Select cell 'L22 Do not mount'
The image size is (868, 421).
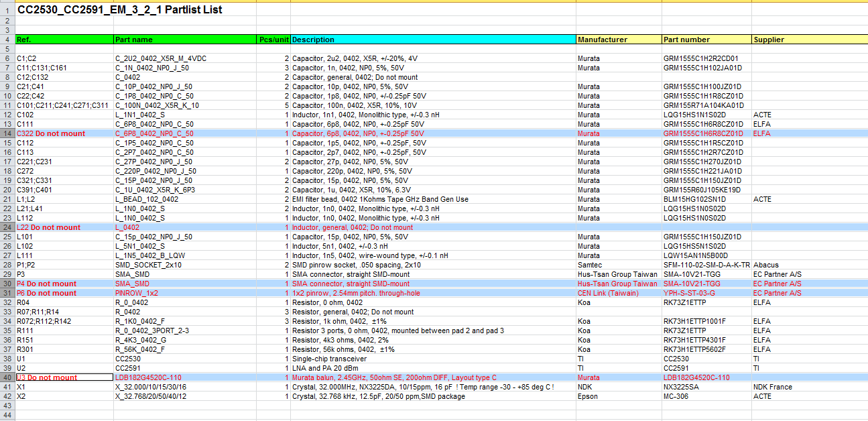click(x=64, y=227)
